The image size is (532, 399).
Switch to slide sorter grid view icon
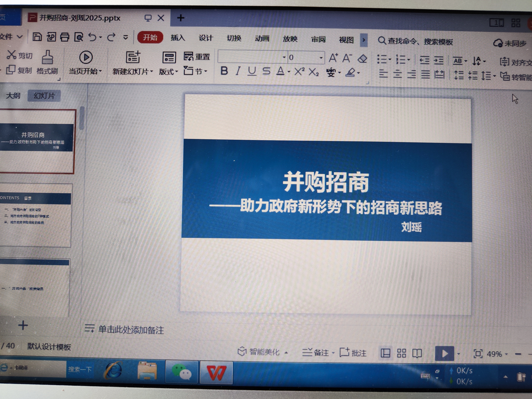pyautogui.click(x=401, y=353)
